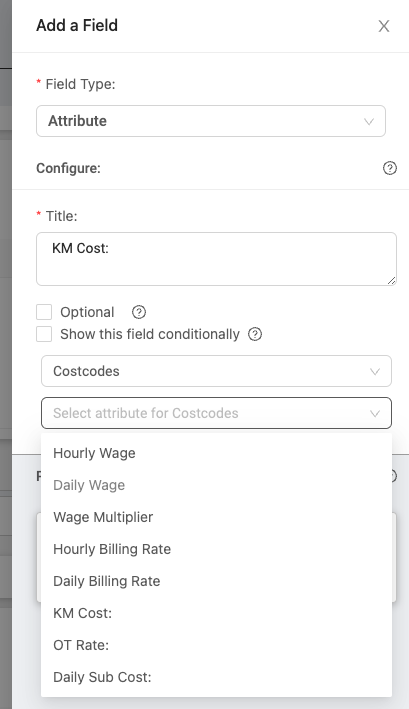Click help icon for conditional field option
This screenshot has height=709, width=409.
pos(255,334)
